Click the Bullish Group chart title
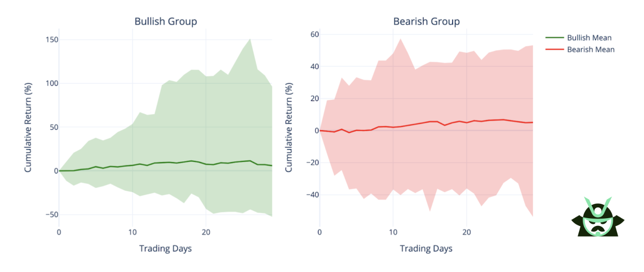Image resolution: width=644 pixels, height=272 pixels. click(166, 21)
